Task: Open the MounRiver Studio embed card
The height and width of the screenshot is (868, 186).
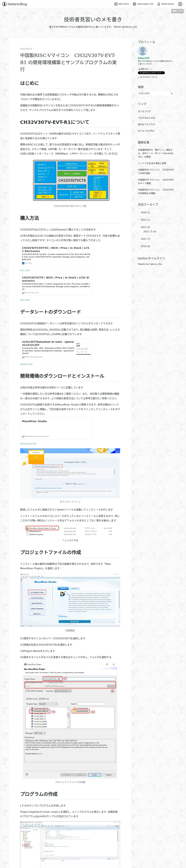Action: coord(56,429)
